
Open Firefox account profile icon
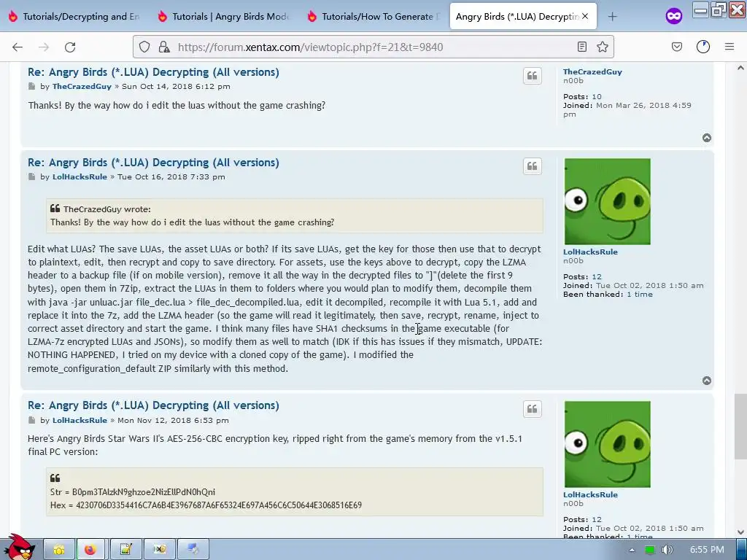pyautogui.click(x=703, y=47)
